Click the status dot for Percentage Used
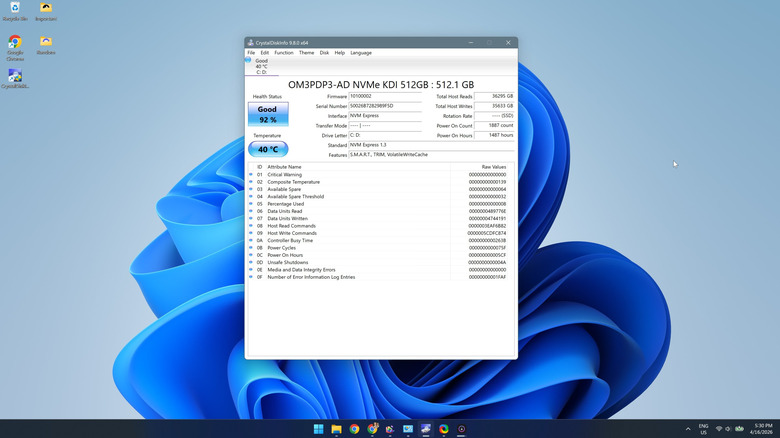780x438 pixels. tap(251, 204)
